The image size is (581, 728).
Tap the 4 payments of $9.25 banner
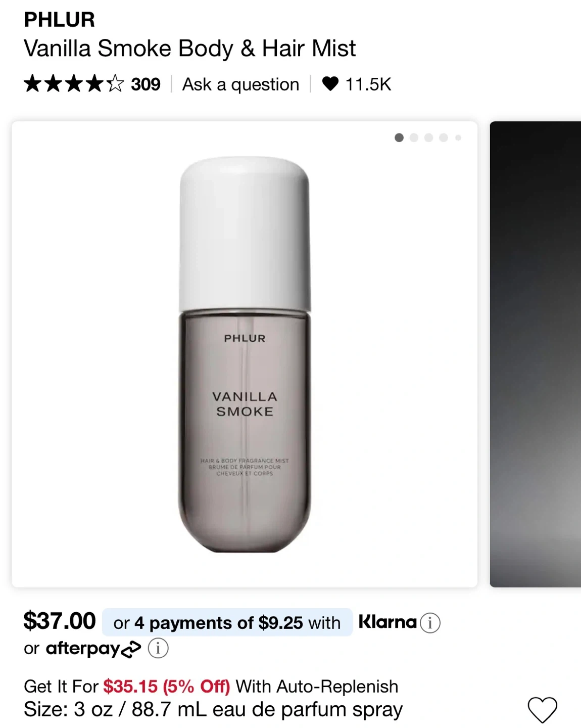click(x=227, y=622)
